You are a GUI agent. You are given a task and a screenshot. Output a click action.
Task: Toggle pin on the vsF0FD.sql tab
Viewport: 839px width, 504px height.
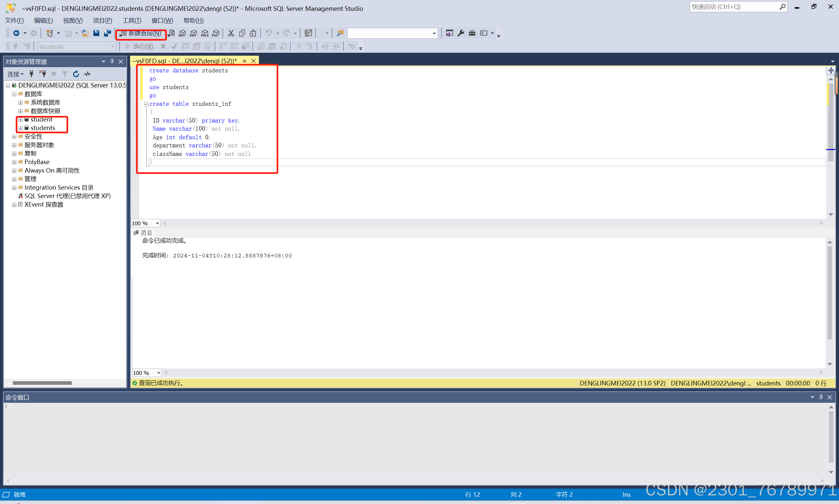(244, 61)
